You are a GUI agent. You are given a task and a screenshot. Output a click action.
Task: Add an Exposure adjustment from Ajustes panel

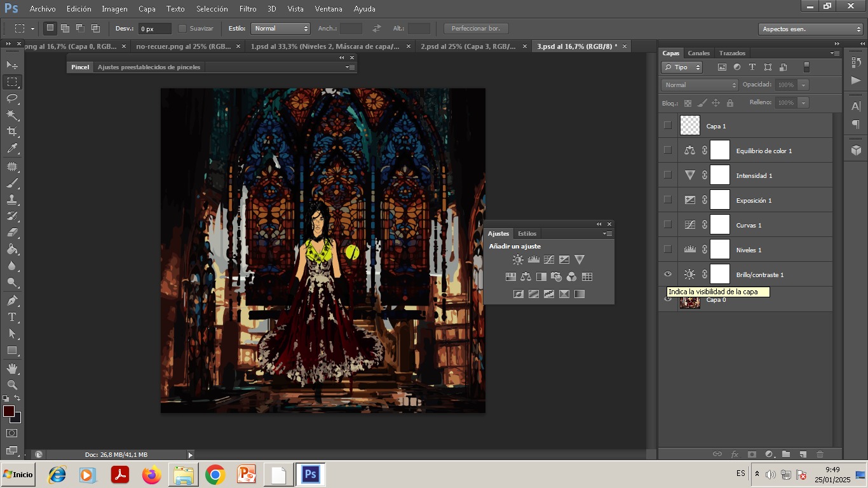click(x=564, y=260)
